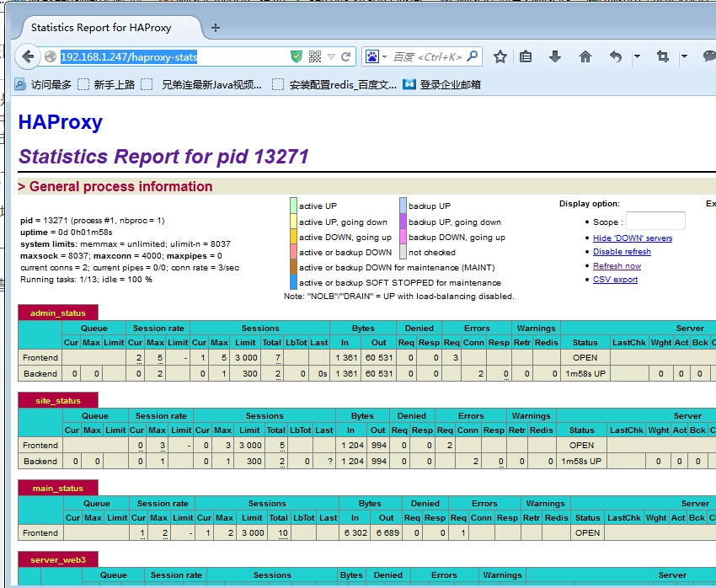Open the chat bubble icon on toolbar
The image size is (716, 588).
(x=710, y=56)
